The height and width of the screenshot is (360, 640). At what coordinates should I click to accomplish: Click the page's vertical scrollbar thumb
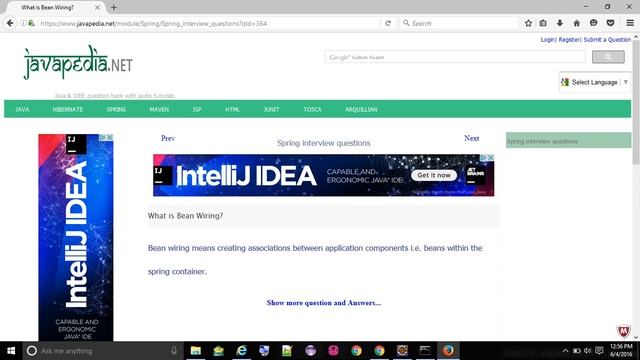(636, 102)
